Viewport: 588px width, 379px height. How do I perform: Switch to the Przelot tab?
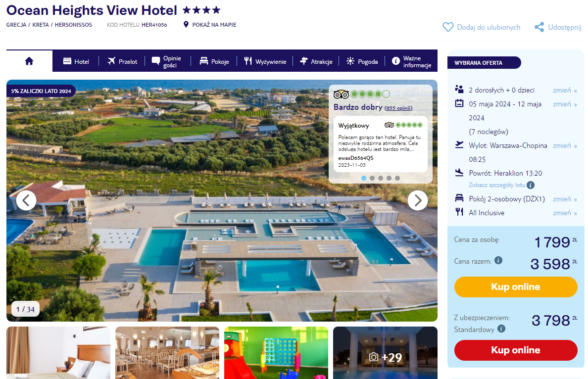pyautogui.click(x=122, y=61)
